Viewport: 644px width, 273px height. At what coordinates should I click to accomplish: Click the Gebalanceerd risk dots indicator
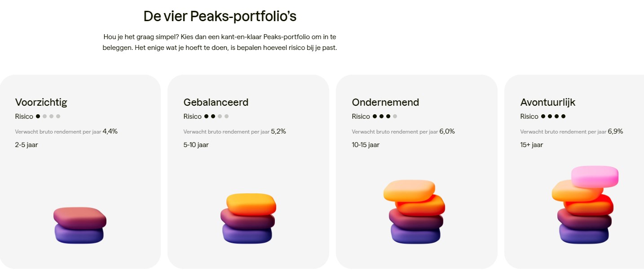coord(216,116)
